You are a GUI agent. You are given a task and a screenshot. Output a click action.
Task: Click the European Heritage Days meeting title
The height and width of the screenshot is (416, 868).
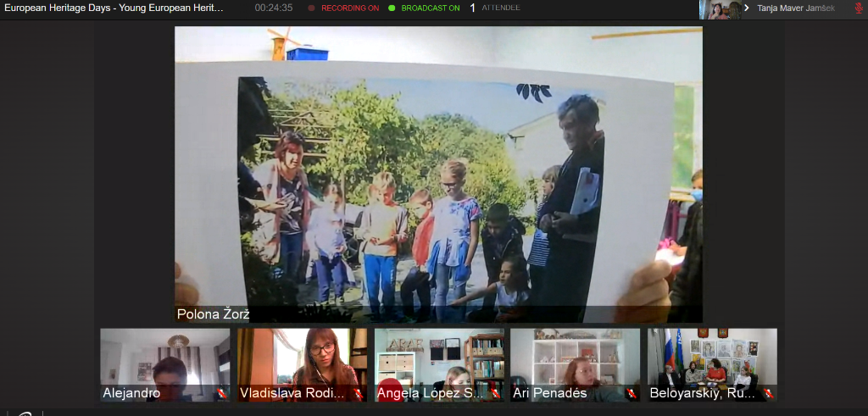tap(114, 8)
